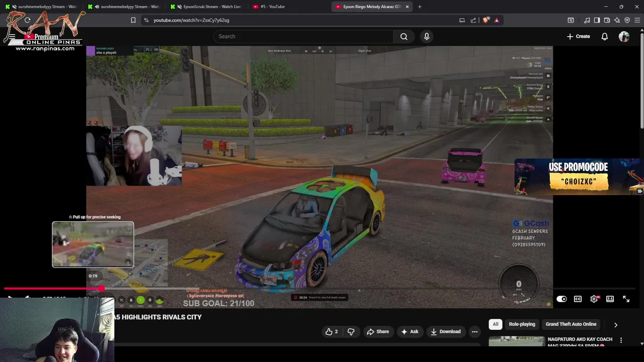
Task: Switch video to theater mode
Action: tap(610, 299)
